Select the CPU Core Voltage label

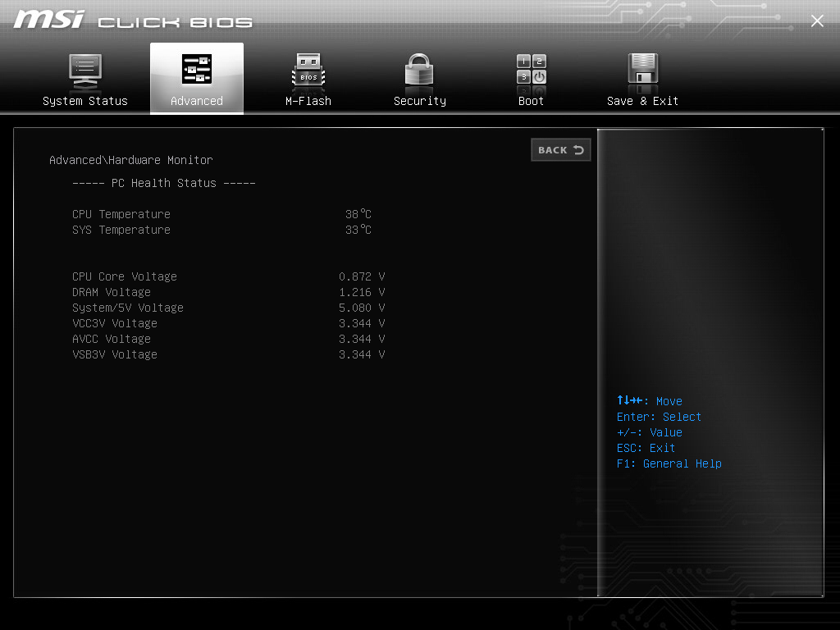pyautogui.click(x=125, y=276)
